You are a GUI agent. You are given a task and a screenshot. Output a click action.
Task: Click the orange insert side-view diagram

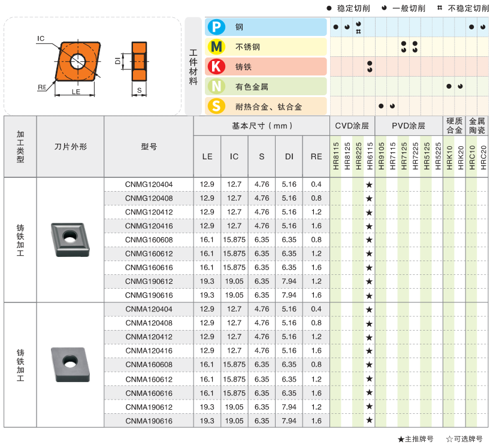pos(139,61)
